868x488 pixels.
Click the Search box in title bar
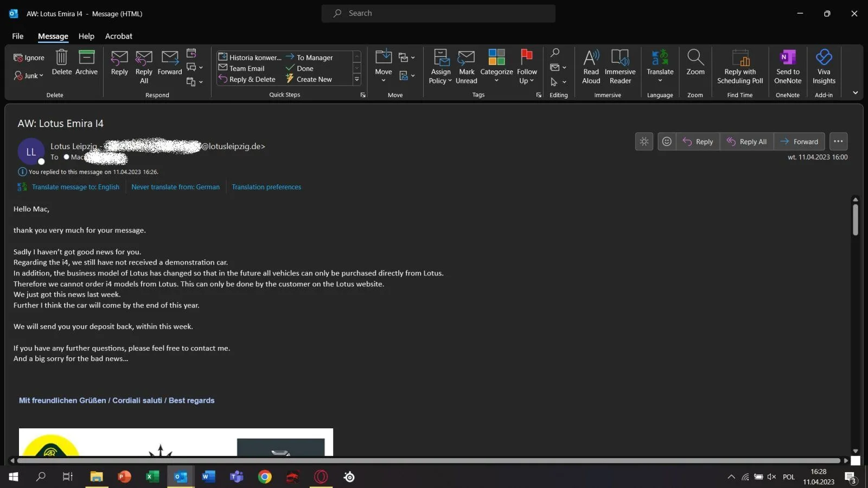tap(438, 14)
